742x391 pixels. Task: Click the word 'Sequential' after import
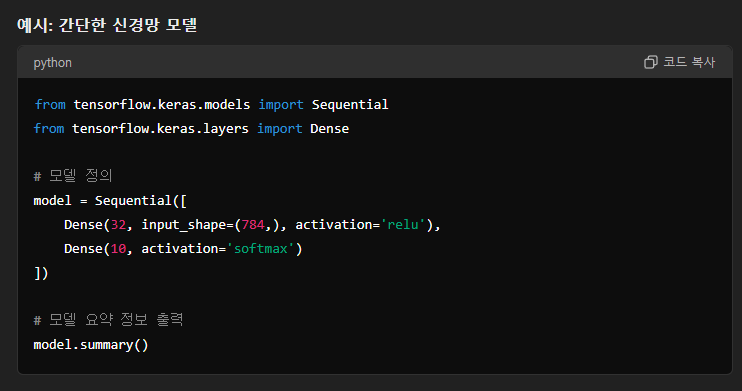(350, 104)
